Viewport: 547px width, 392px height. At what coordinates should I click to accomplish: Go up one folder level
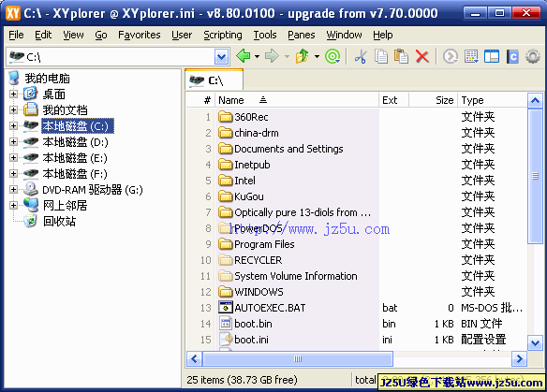point(303,56)
